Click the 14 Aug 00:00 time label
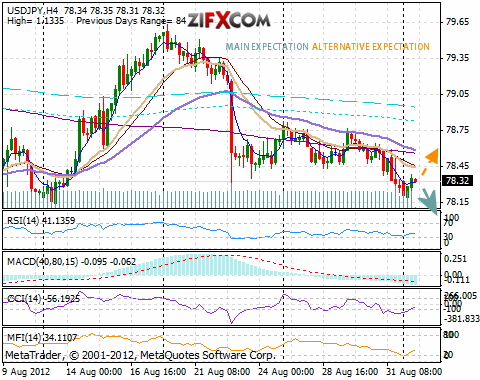Image resolution: width=480 pixels, height=380 pixels. click(94, 372)
